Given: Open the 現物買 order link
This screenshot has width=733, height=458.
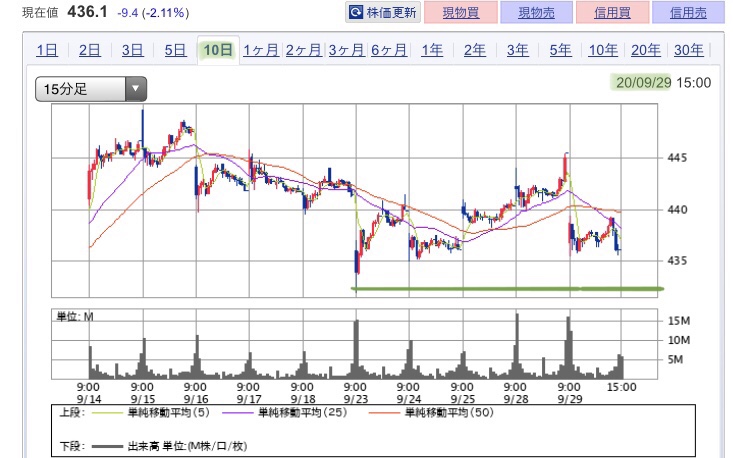Looking at the screenshot, I should click(x=460, y=13).
